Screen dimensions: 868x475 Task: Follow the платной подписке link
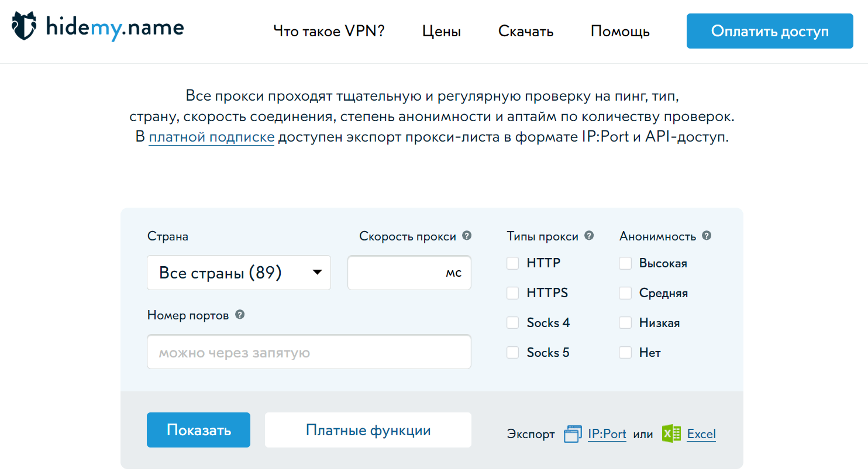click(211, 138)
